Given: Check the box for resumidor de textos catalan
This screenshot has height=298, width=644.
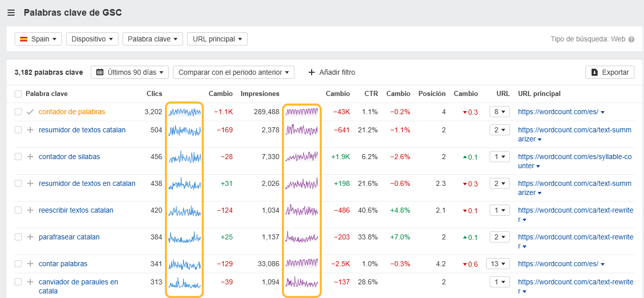Looking at the screenshot, I should pos(18,130).
